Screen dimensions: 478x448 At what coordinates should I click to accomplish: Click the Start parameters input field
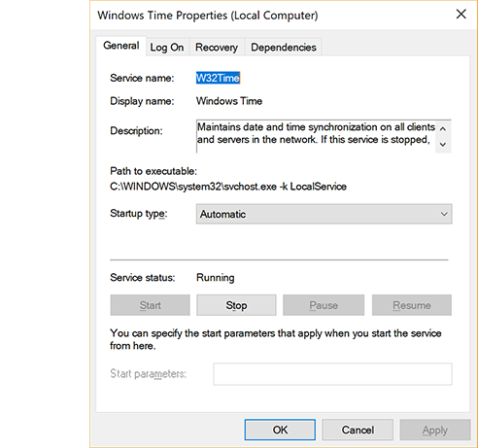pyautogui.click(x=332, y=374)
